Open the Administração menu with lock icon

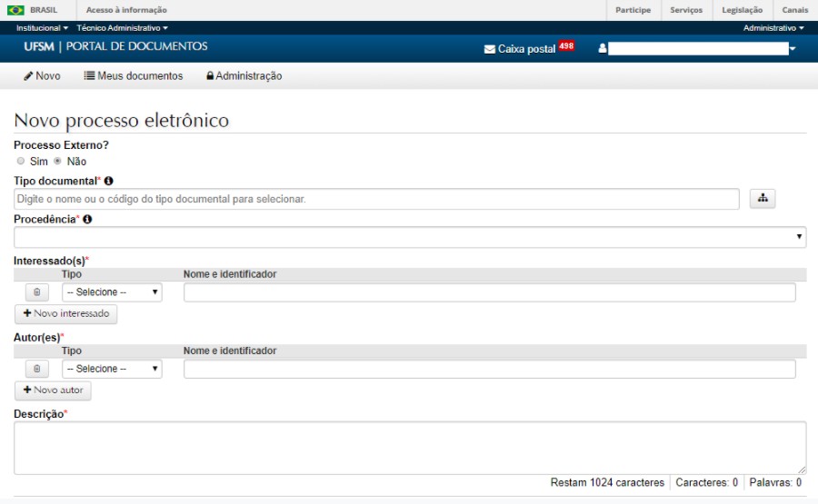click(244, 76)
